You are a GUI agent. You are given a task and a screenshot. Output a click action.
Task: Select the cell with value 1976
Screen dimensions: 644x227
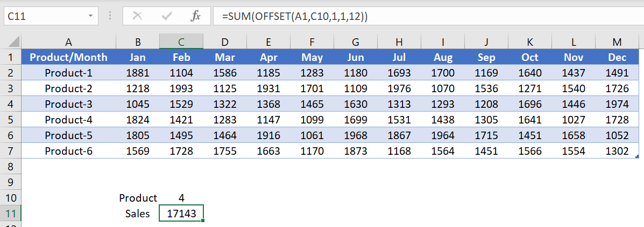(399, 88)
